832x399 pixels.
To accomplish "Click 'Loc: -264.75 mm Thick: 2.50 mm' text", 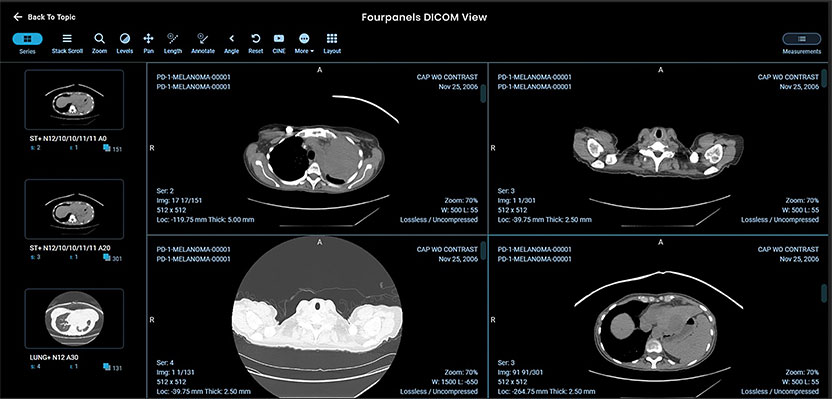I will click(x=547, y=392).
